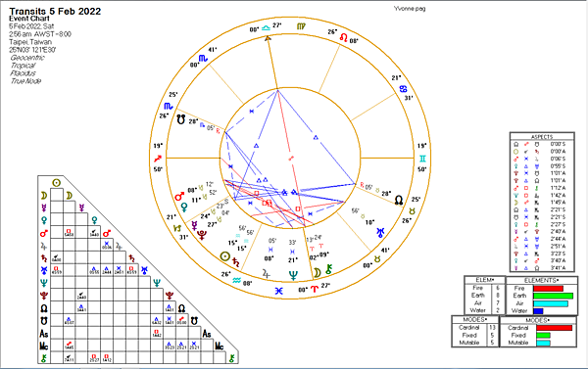This screenshot has width=588, height=369.
Task: Click the aspect row with orb 1°45'A
Action: (x=541, y=203)
